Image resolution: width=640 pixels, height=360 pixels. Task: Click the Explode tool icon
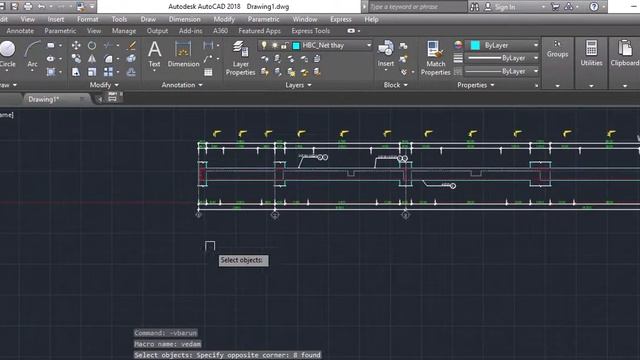[131, 59]
